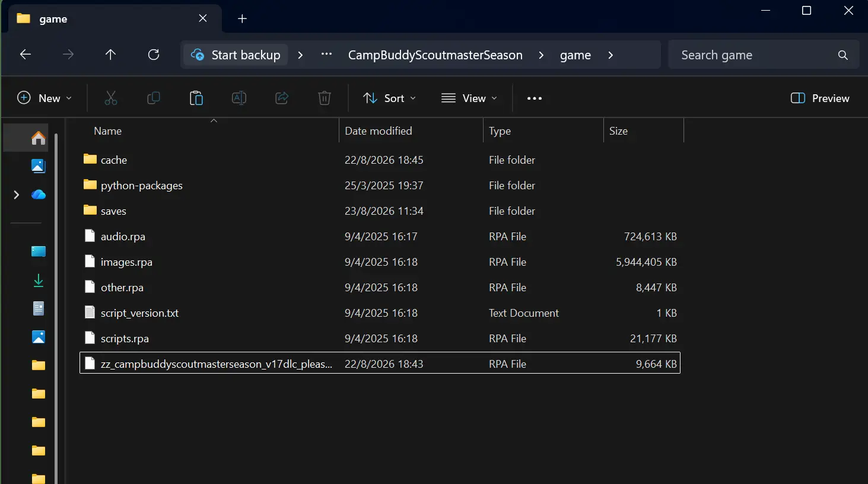The image size is (868, 484).
Task: Click the Cut scissors icon
Action: tap(111, 98)
